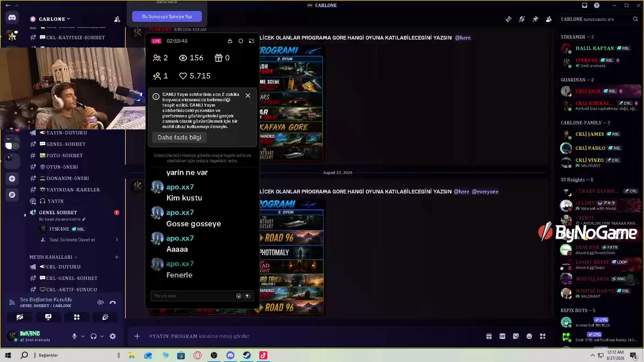Click Bu Sunucuyu Takviye Yap button

[x=167, y=17]
